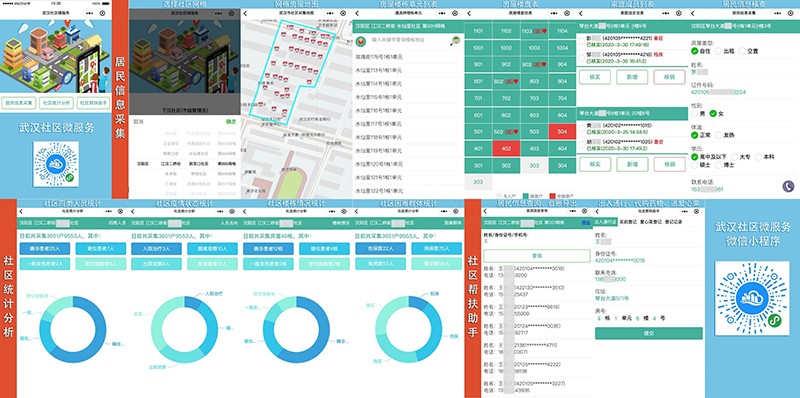Confirm the grid picker with 确定

click(x=231, y=122)
